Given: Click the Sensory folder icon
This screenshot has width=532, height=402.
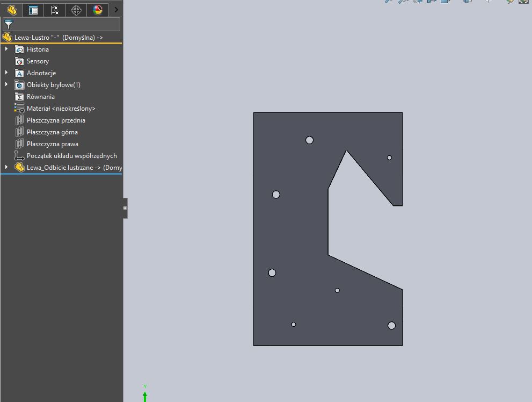Looking at the screenshot, I should coord(20,61).
